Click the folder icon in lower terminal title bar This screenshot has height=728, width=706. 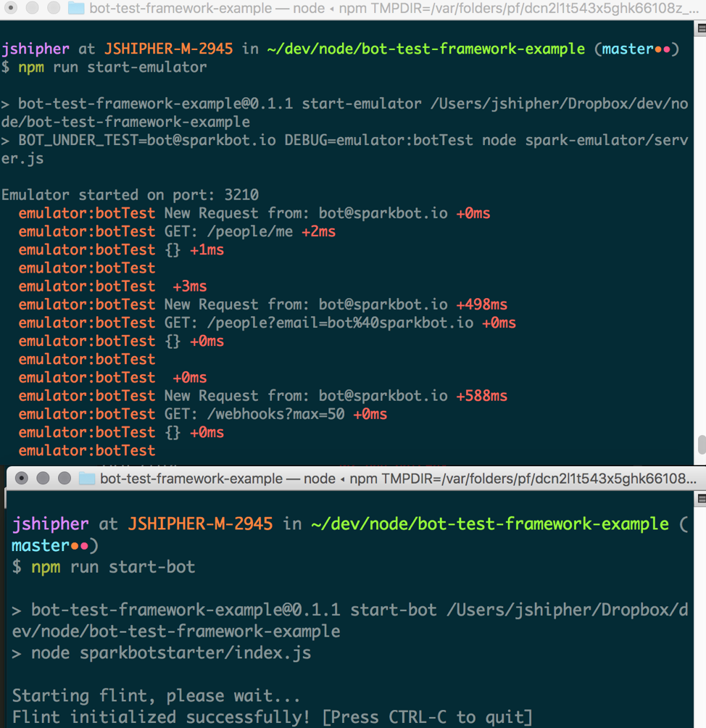tap(87, 479)
